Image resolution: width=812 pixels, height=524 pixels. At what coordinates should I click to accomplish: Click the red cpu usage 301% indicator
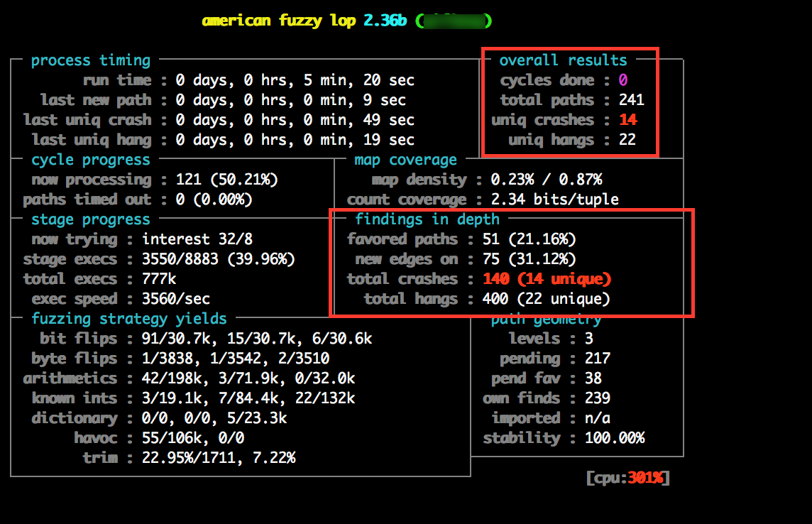(645, 478)
